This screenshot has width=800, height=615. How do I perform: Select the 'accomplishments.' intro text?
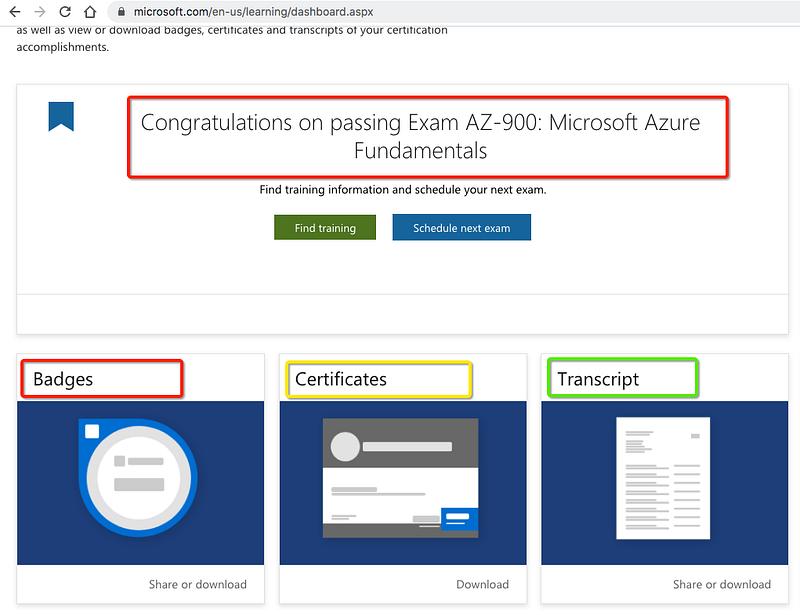(63, 47)
